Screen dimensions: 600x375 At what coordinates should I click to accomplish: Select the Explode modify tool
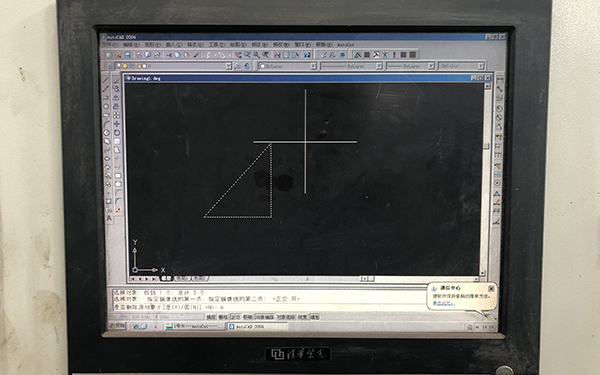117,210
